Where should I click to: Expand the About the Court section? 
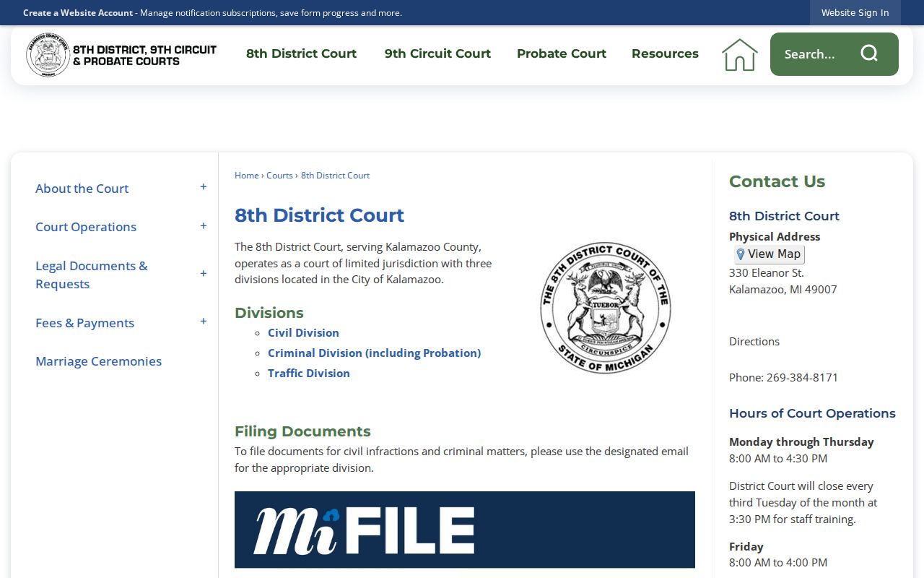[204, 187]
